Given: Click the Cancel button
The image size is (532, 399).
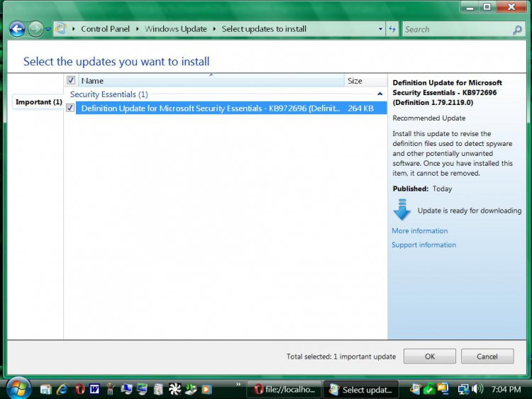Looking at the screenshot, I should point(487,356).
